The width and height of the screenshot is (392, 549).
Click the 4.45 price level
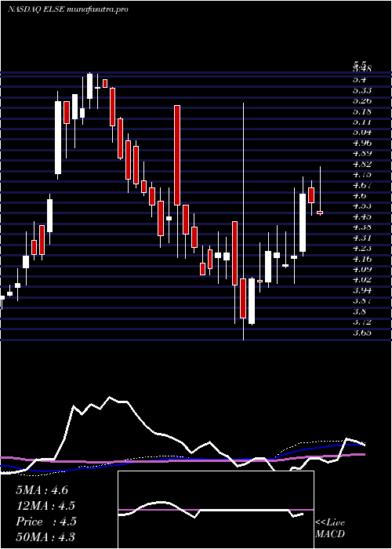pos(362,216)
